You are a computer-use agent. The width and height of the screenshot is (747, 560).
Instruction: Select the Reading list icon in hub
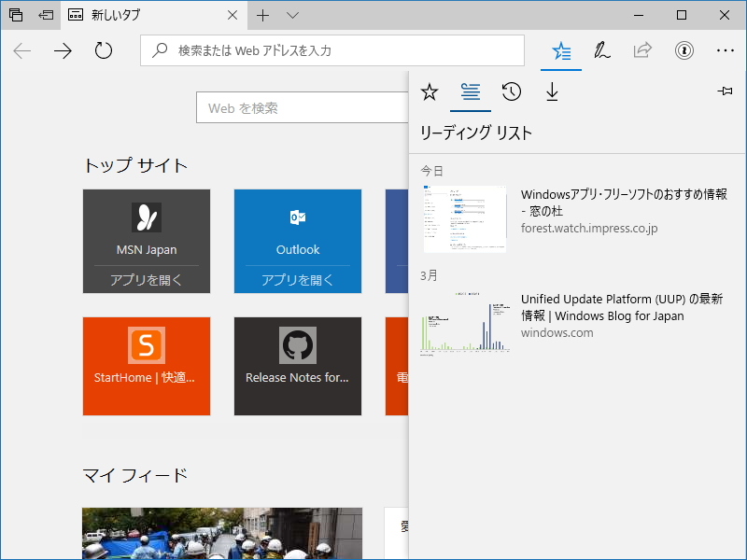[x=470, y=91]
